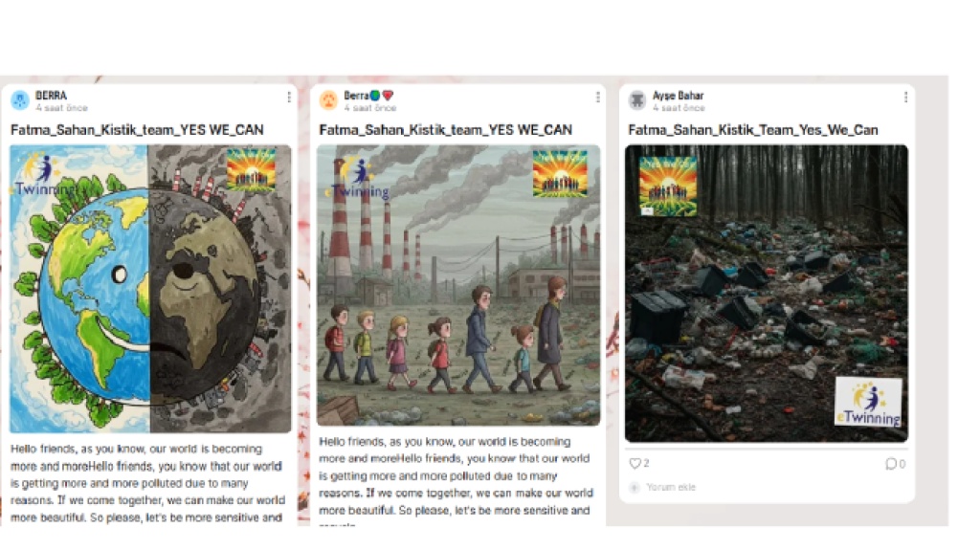980x550 pixels.
Task: Click Ayşe Bahar's gray profile avatar
Action: click(636, 100)
